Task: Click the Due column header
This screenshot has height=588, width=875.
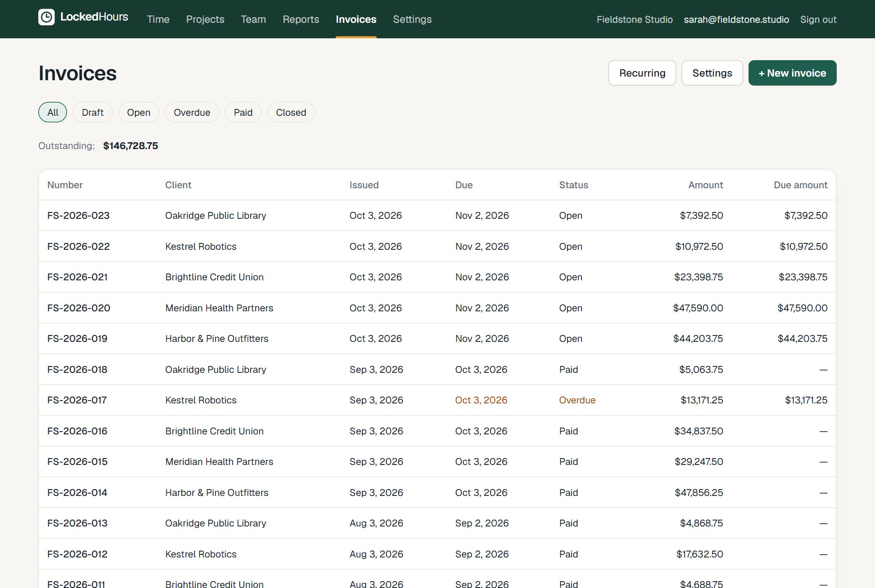Action: pos(464,185)
